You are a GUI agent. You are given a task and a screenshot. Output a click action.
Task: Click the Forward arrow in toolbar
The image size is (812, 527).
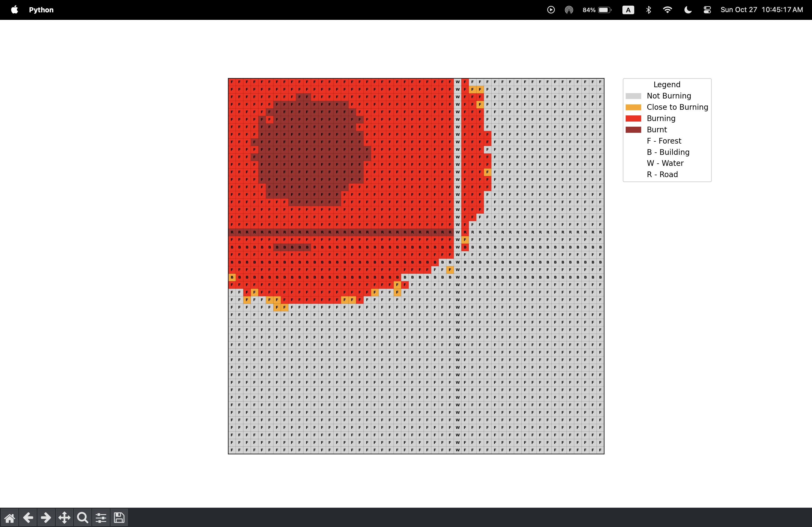pos(46,518)
